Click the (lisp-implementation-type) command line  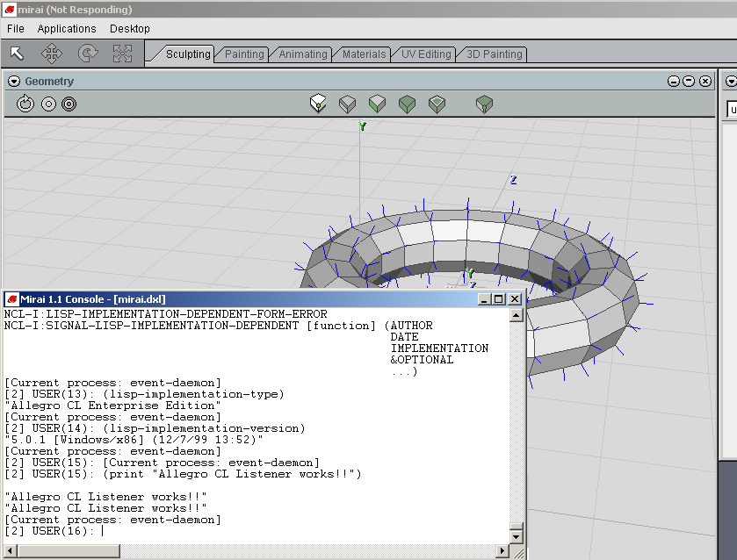click(x=144, y=394)
